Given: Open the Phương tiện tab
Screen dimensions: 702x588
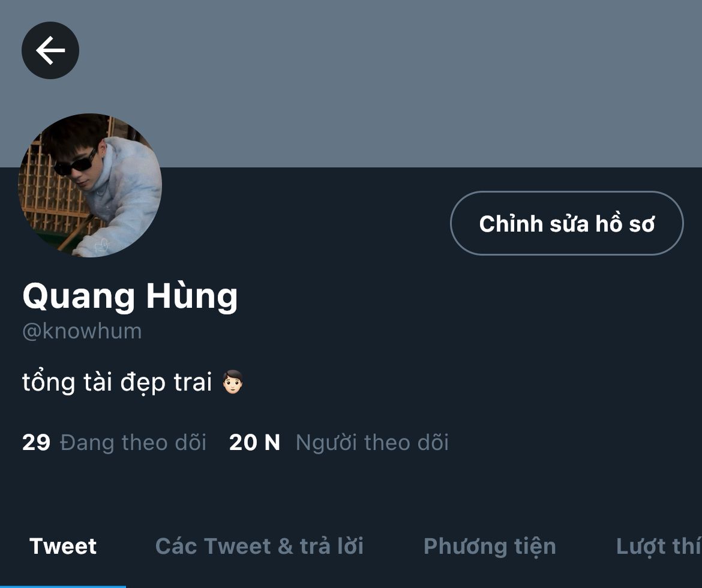Looking at the screenshot, I should coord(490,547).
